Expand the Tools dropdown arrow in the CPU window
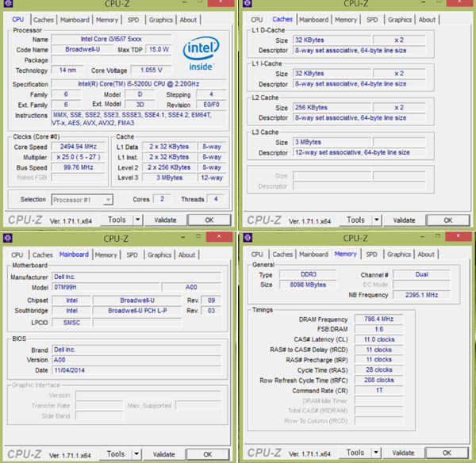This screenshot has height=463, width=476. [137, 220]
